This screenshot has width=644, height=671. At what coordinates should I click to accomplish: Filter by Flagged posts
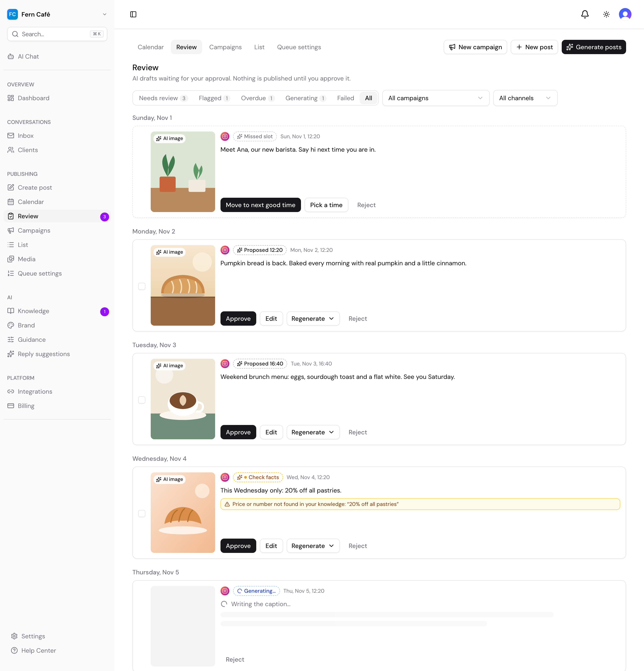pos(214,98)
